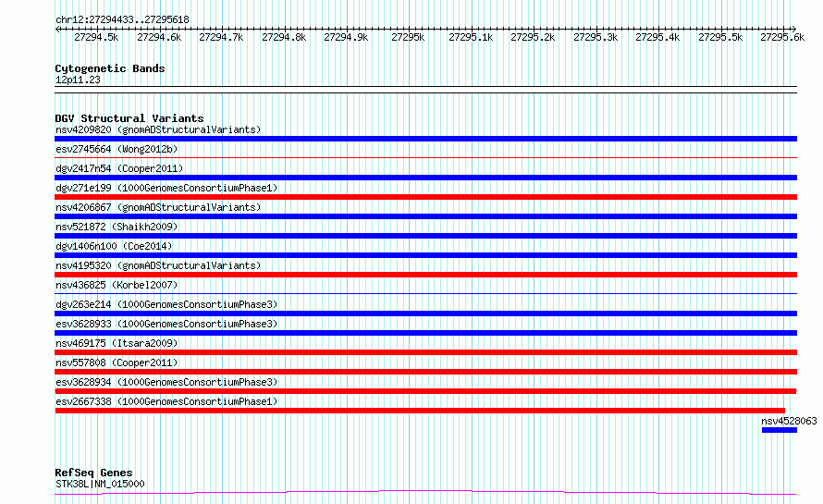Click the nsv4206867 gnomAD blue bar
Screen dimensions: 823x504
point(425,216)
